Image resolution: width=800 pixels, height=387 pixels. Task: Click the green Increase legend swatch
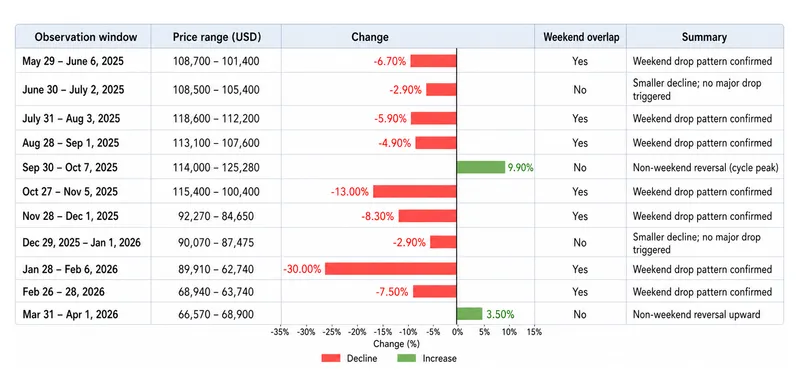click(406, 358)
